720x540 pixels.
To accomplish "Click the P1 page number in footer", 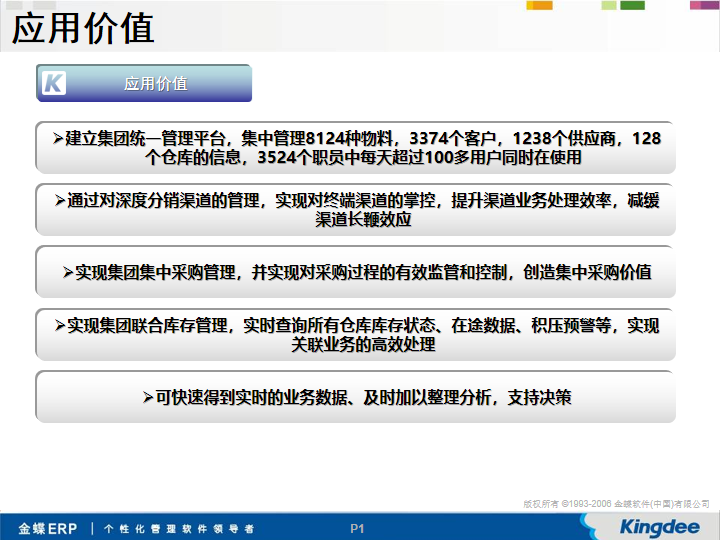I will click(357, 529).
